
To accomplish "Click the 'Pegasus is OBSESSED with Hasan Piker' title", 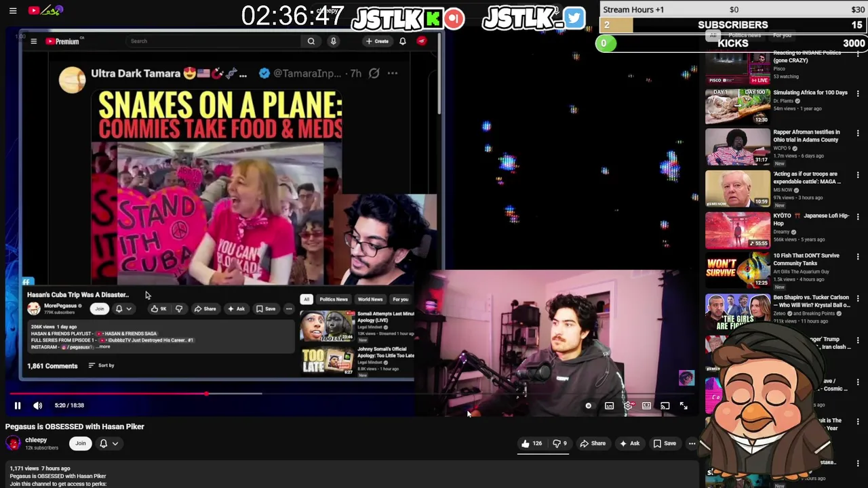I will (75, 426).
